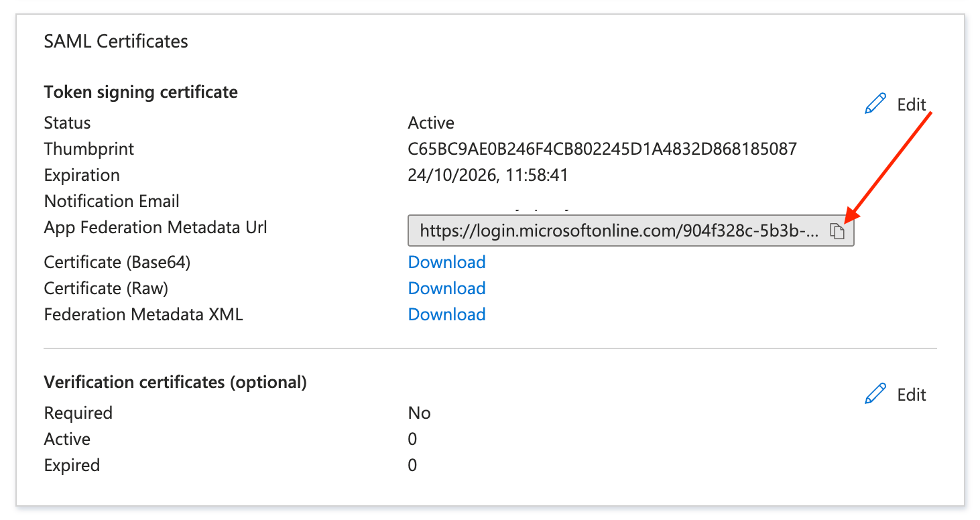980x520 pixels.
Task: Click the Required value "No"
Action: click(419, 413)
